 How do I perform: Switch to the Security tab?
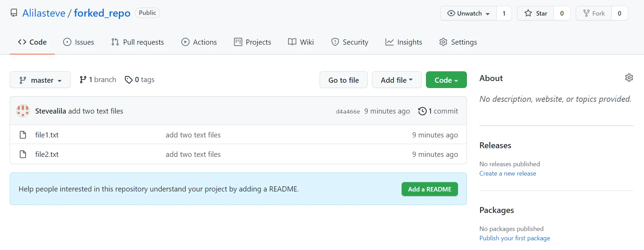[x=350, y=42]
